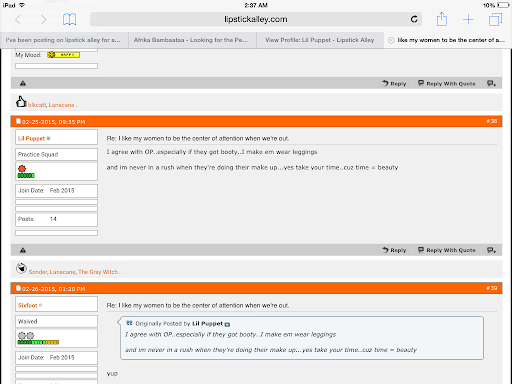Reply to the post above post #38
This screenshot has height=384, width=512.
click(394, 83)
